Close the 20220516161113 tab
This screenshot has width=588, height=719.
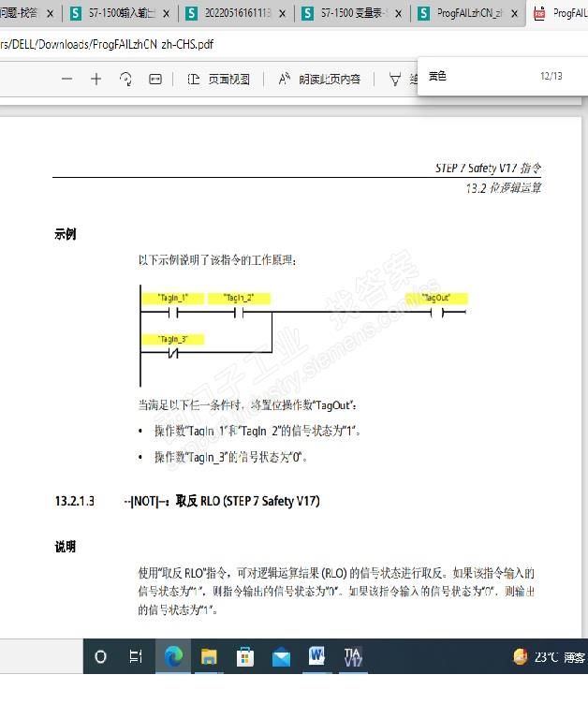pyautogui.click(x=283, y=14)
